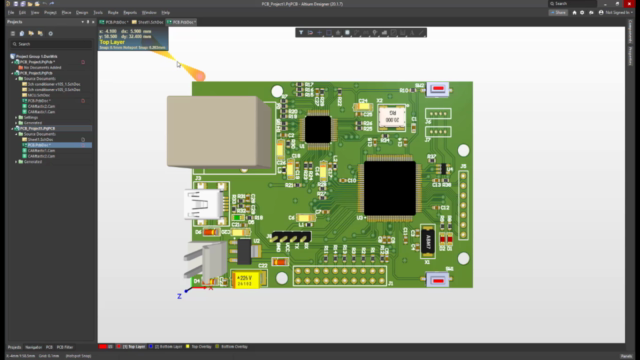Viewport: 640px width, 360px height.
Task: Open settings gear next to Home icon
Action: coord(582,13)
